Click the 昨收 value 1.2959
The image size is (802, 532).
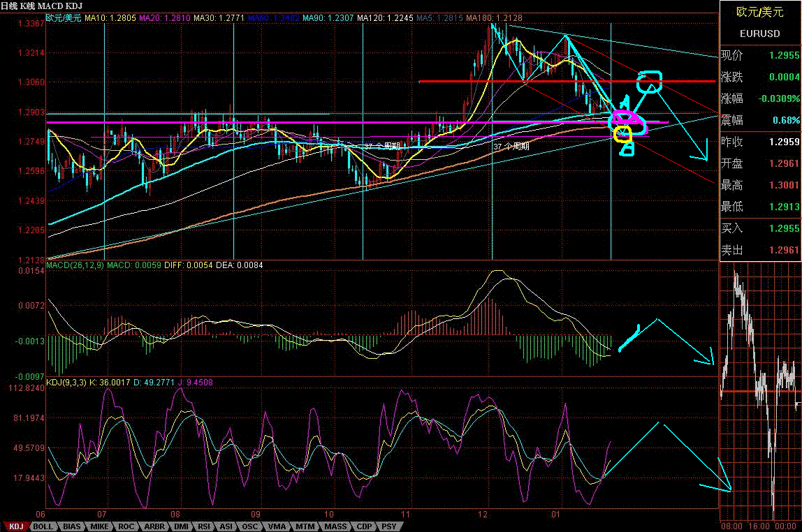click(x=784, y=142)
